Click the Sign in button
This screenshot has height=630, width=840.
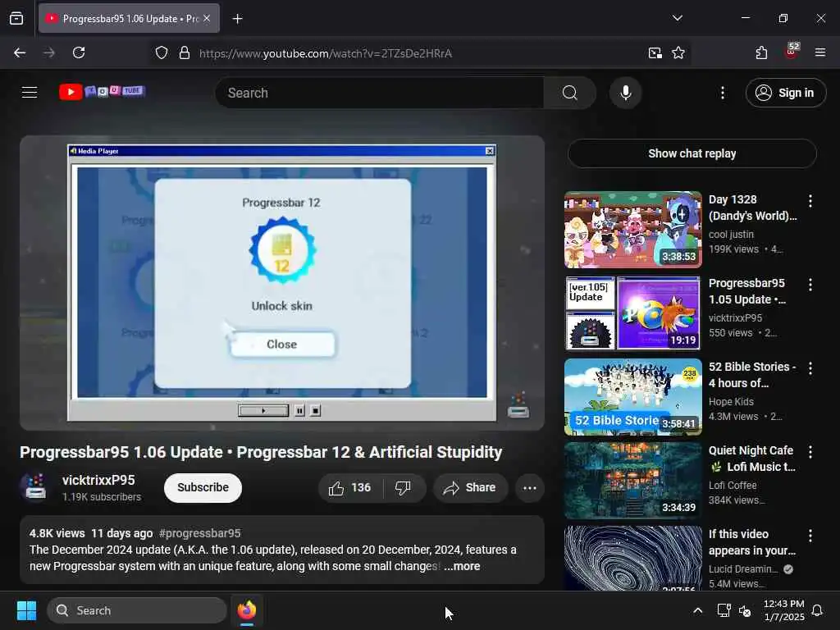(x=785, y=93)
